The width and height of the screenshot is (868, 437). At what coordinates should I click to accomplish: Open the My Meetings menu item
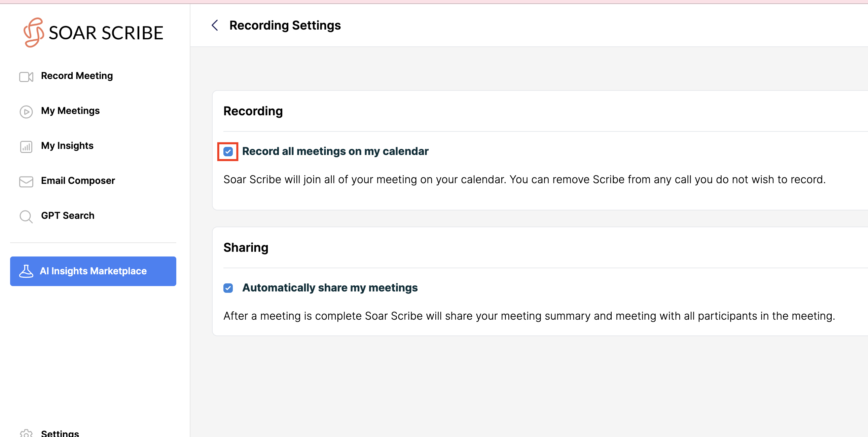pyautogui.click(x=70, y=111)
